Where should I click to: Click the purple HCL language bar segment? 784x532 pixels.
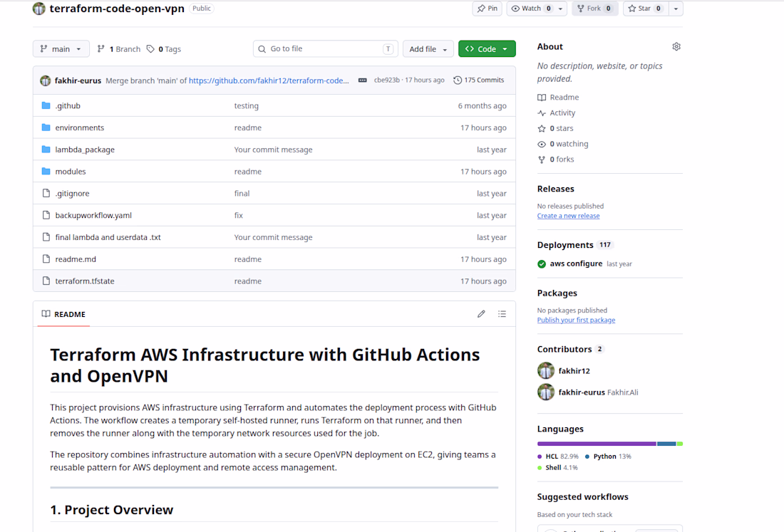(x=597, y=444)
